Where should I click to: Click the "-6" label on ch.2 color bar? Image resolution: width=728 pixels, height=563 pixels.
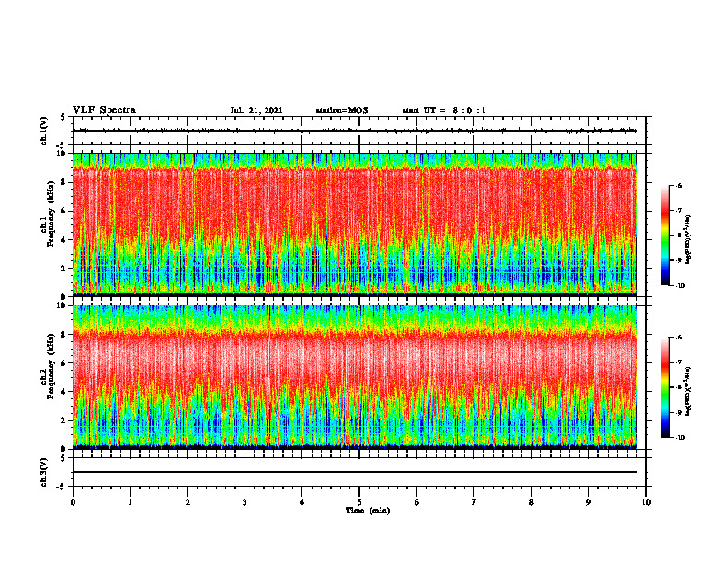pyautogui.click(x=678, y=338)
